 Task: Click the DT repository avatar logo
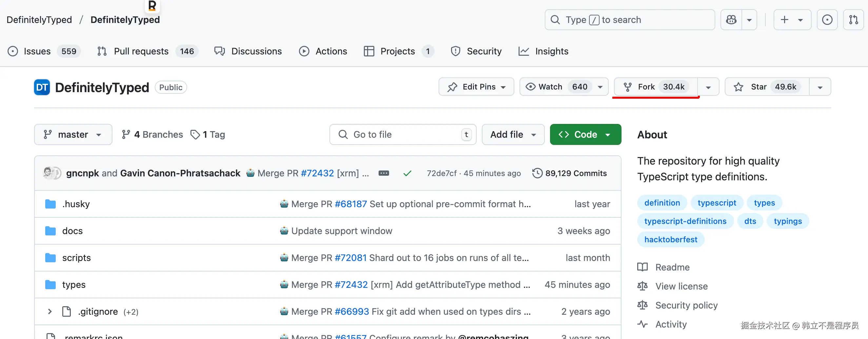pyautogui.click(x=42, y=87)
